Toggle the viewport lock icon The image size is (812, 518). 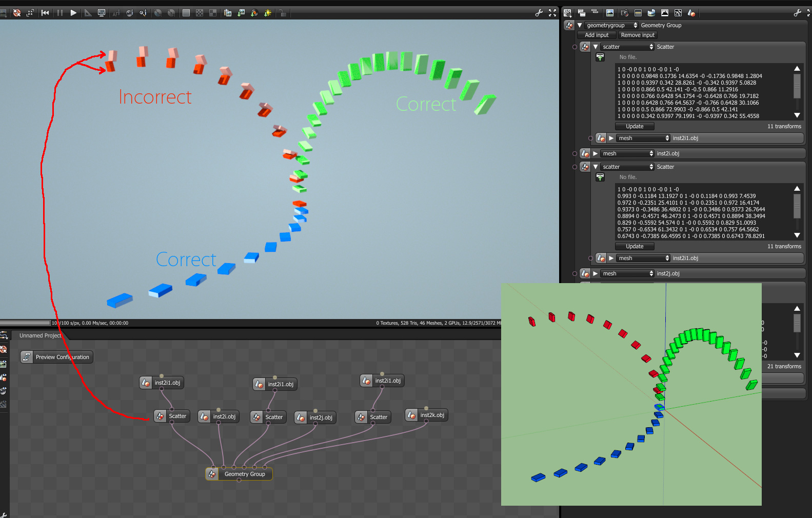(283, 13)
